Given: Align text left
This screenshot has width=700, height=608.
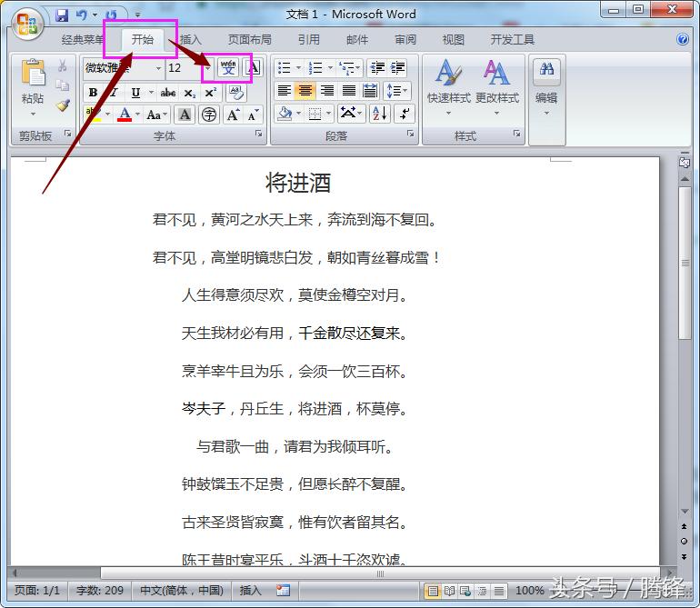Looking at the screenshot, I should tap(285, 91).
